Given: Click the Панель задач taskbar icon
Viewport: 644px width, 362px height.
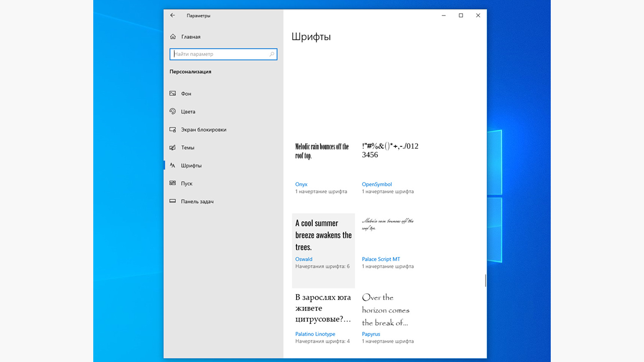Looking at the screenshot, I should pos(173,201).
